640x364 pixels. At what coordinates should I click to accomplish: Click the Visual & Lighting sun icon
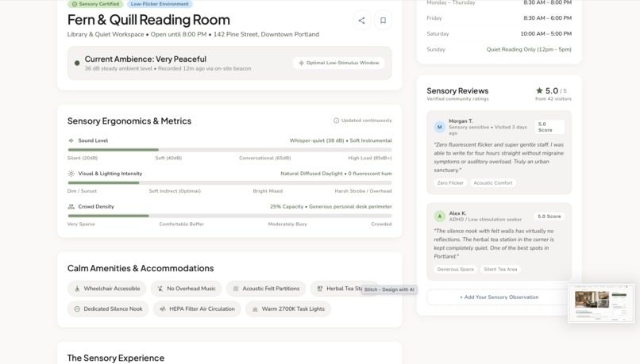pos(71,174)
